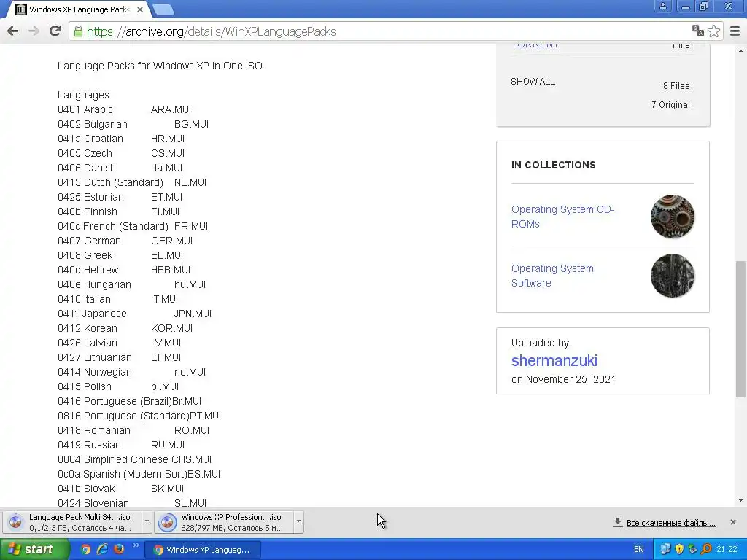Click the taskbar clock showing 21:22
Image resolution: width=747 pixels, height=560 pixels.
(x=727, y=550)
